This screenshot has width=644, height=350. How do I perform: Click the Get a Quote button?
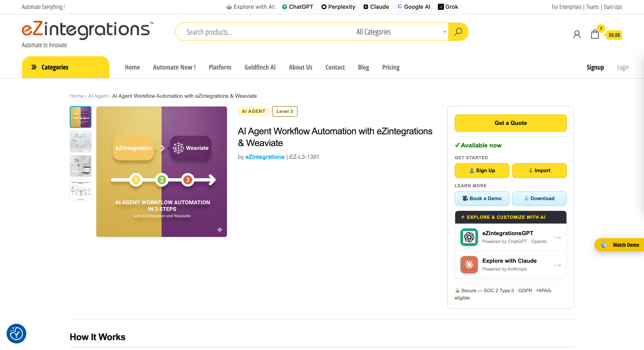click(x=511, y=123)
